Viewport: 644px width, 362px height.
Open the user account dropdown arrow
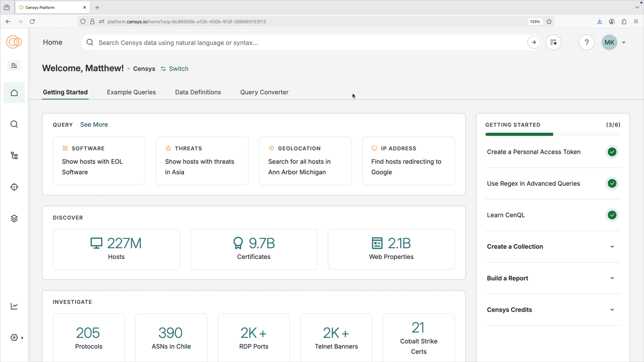[x=624, y=43]
